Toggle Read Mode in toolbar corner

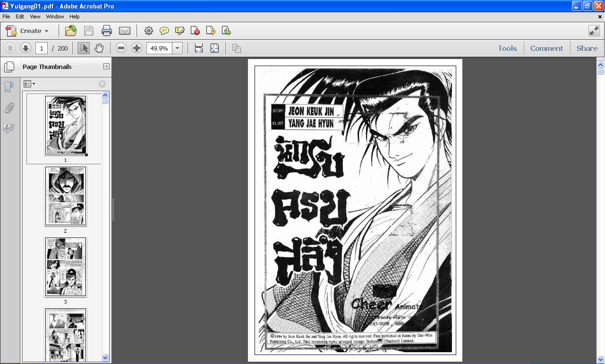point(594,31)
